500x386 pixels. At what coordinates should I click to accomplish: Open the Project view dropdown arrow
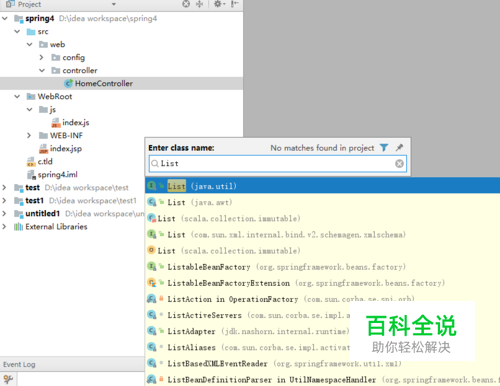coord(114,4)
